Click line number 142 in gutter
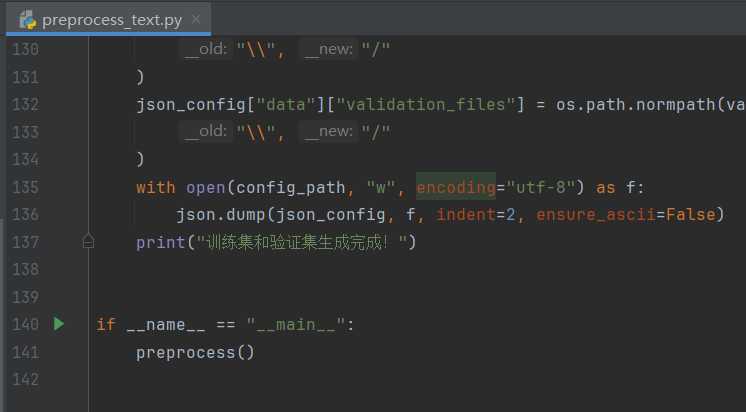The height and width of the screenshot is (412, 746). click(x=25, y=380)
